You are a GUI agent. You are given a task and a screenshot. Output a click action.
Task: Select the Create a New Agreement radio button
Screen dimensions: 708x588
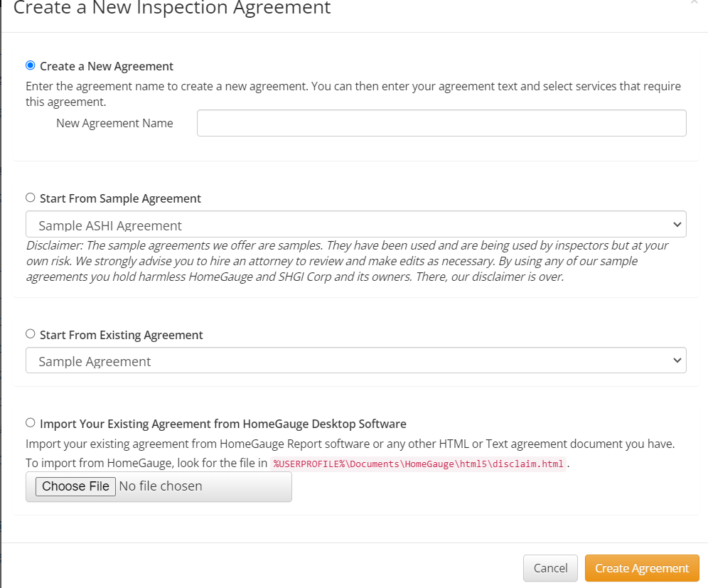click(x=30, y=65)
